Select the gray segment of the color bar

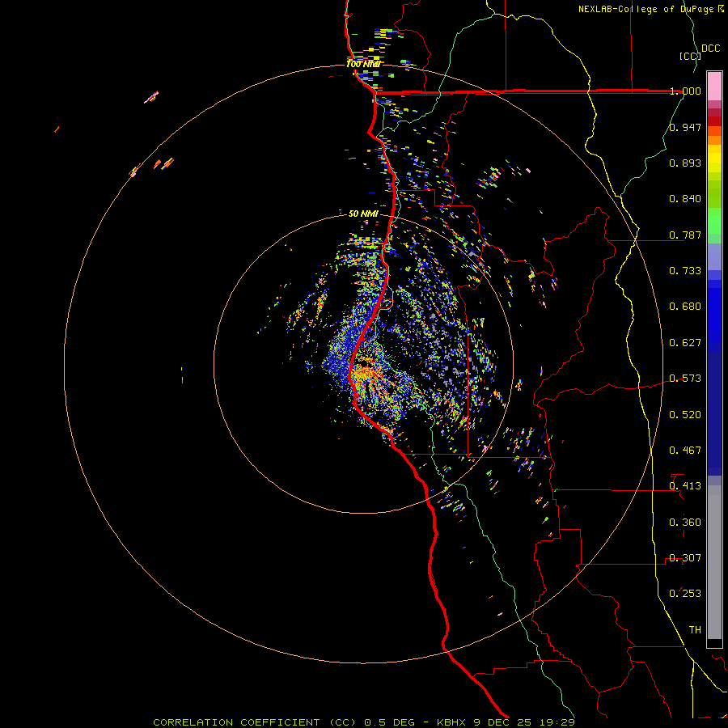click(714, 558)
